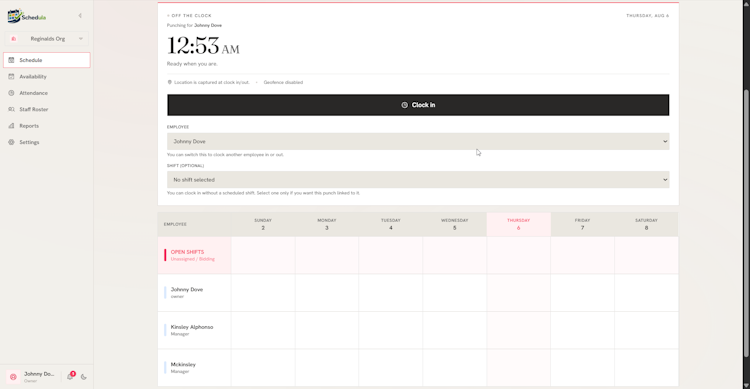
Task: Click the 12:53 AM clock display
Action: click(x=203, y=46)
